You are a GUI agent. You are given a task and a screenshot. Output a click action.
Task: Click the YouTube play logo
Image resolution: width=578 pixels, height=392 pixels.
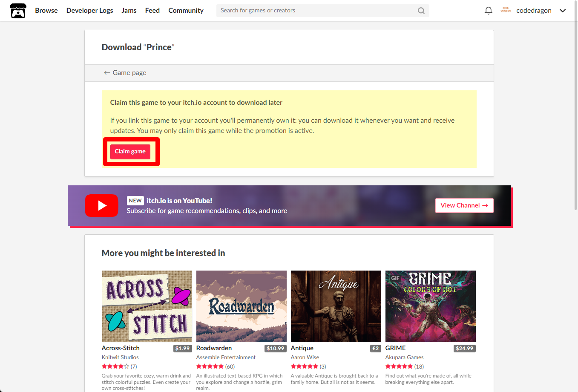coord(101,205)
